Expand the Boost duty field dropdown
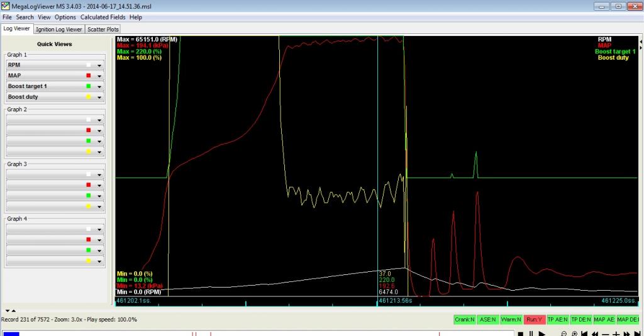This screenshot has height=336, width=644. (x=99, y=97)
